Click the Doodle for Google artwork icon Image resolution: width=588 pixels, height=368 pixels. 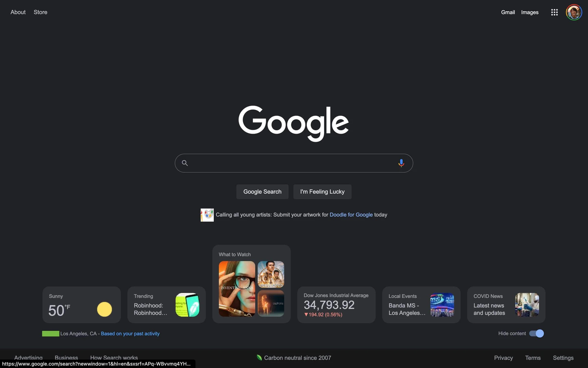tap(207, 215)
